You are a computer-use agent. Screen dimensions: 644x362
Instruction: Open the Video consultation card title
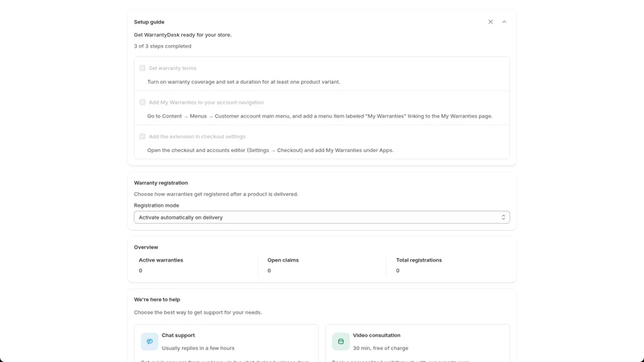point(377,335)
